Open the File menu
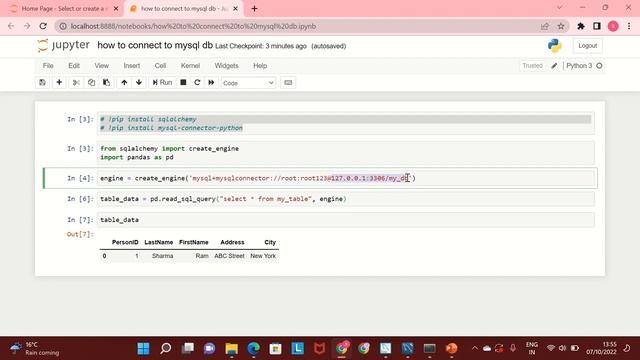The image size is (640, 360). [48, 66]
